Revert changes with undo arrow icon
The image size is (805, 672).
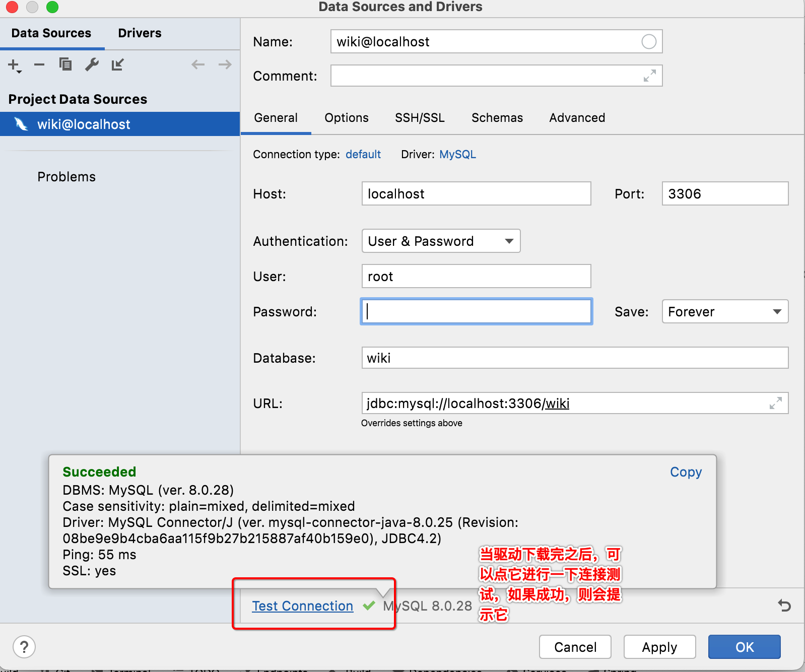click(x=784, y=605)
